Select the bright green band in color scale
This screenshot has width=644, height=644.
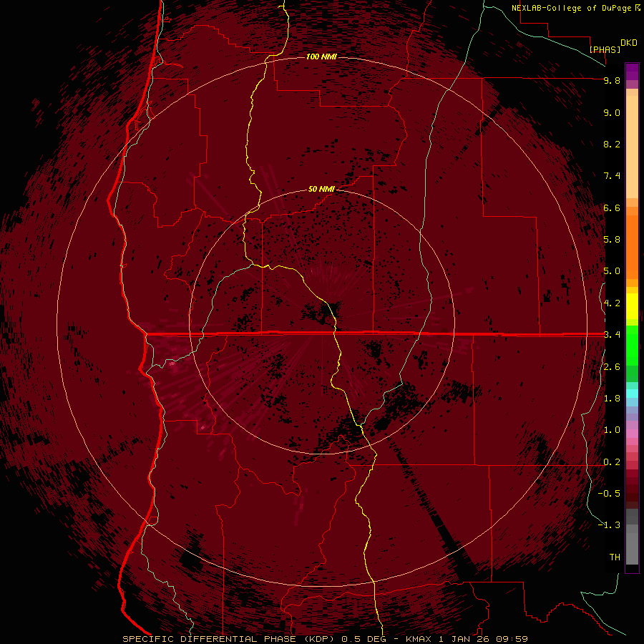632,345
